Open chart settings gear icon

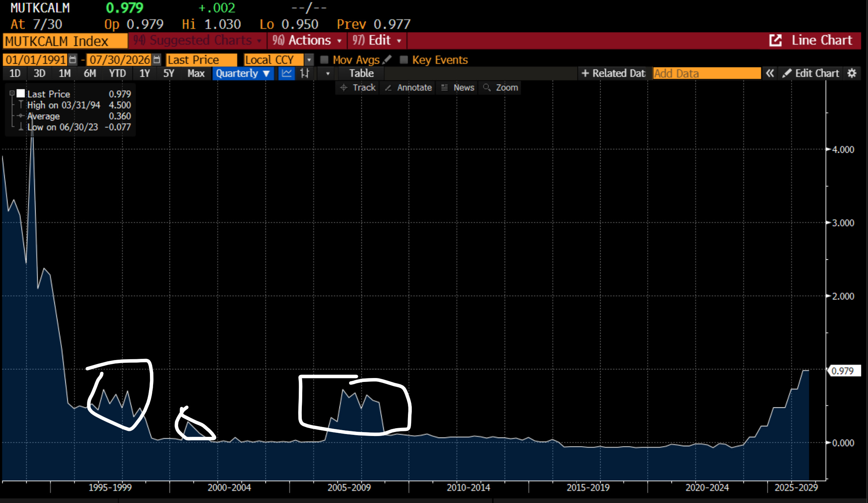[x=852, y=73]
